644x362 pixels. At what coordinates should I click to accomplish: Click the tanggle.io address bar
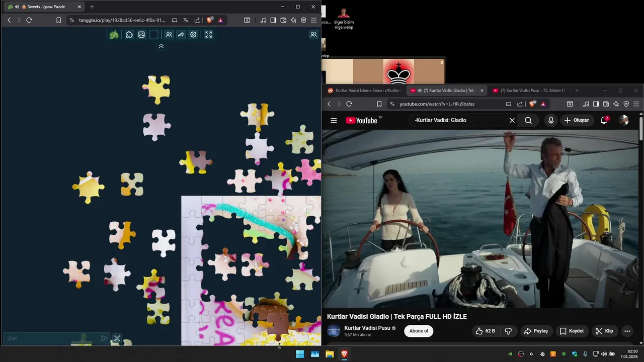pyautogui.click(x=122, y=20)
